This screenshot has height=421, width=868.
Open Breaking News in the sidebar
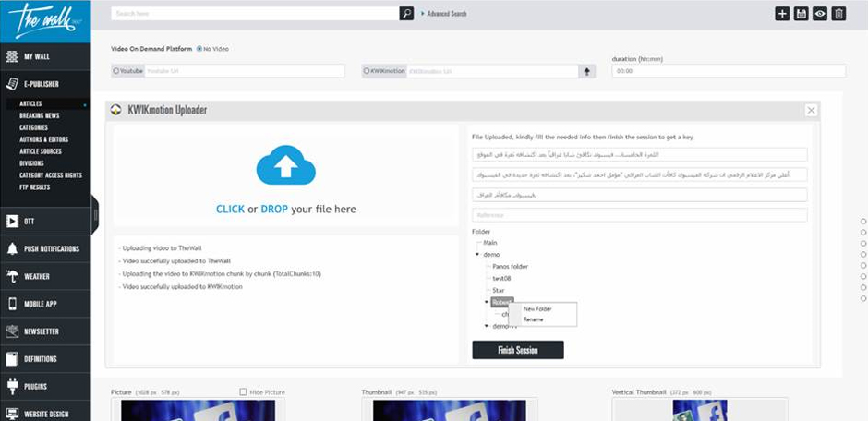[x=40, y=115]
